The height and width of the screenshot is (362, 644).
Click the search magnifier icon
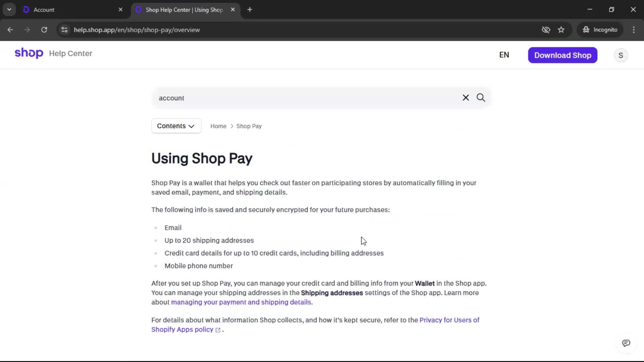coord(481,98)
